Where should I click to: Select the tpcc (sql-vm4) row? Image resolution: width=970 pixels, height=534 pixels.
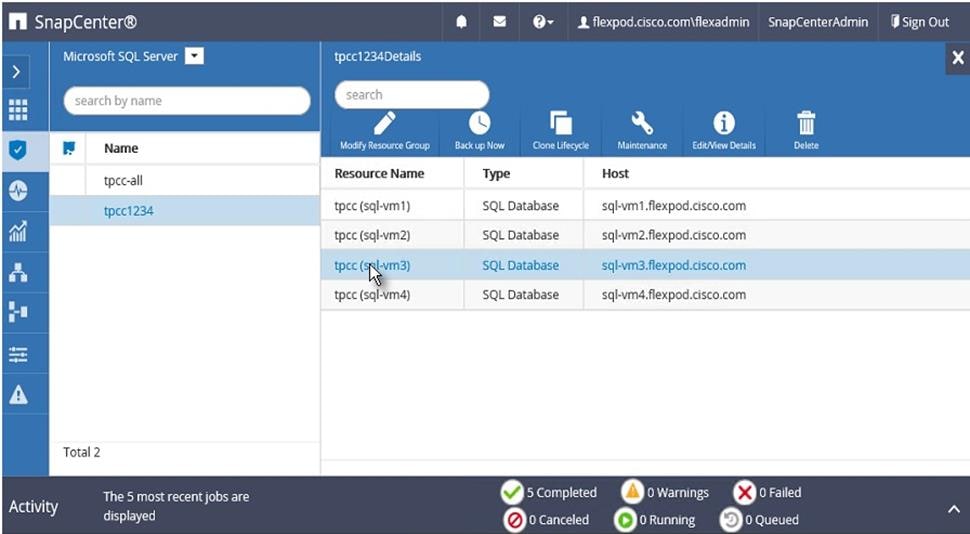tap(645, 295)
